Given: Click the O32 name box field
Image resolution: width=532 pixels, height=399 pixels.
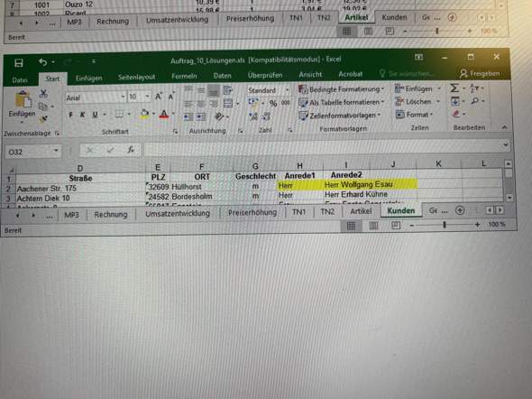Looking at the screenshot, I should (32, 152).
